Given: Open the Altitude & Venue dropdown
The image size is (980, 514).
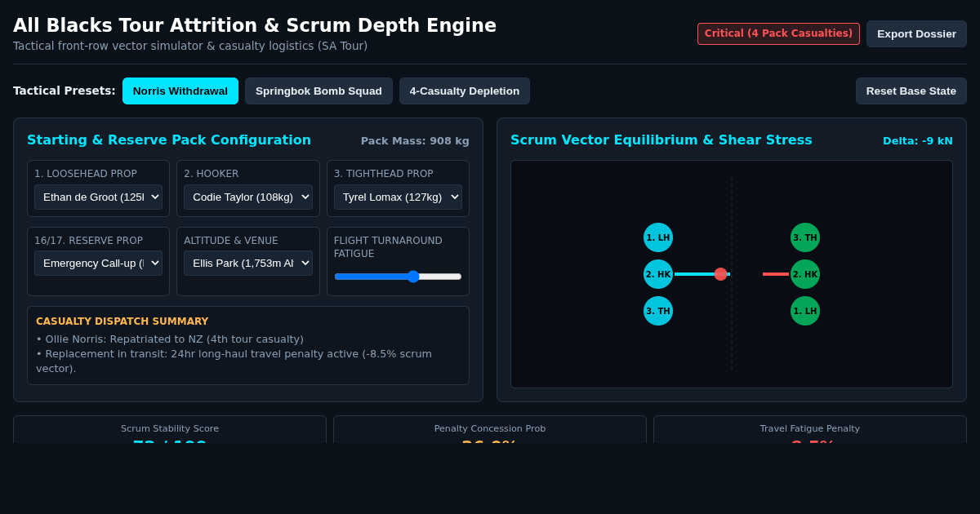Looking at the screenshot, I should click(x=248, y=263).
